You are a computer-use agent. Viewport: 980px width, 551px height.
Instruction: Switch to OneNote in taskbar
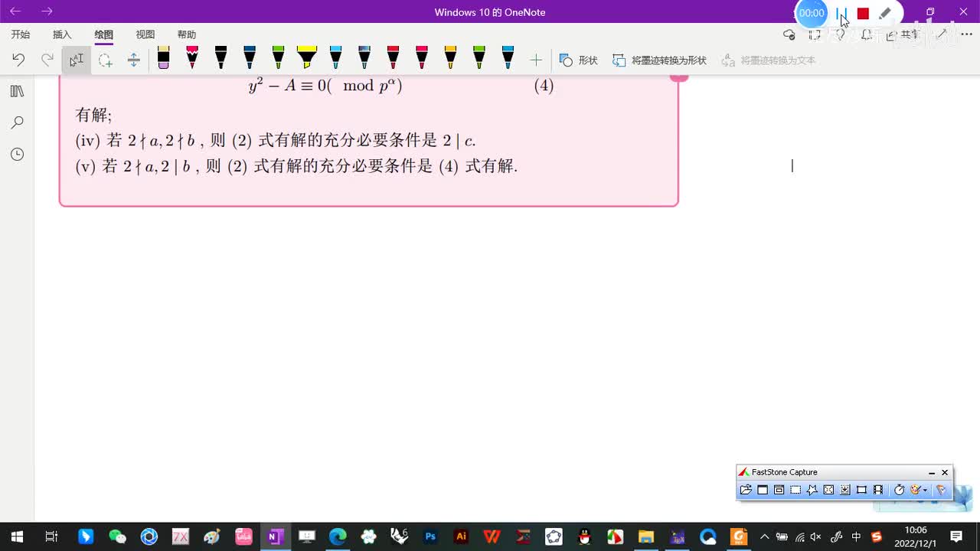[274, 536]
